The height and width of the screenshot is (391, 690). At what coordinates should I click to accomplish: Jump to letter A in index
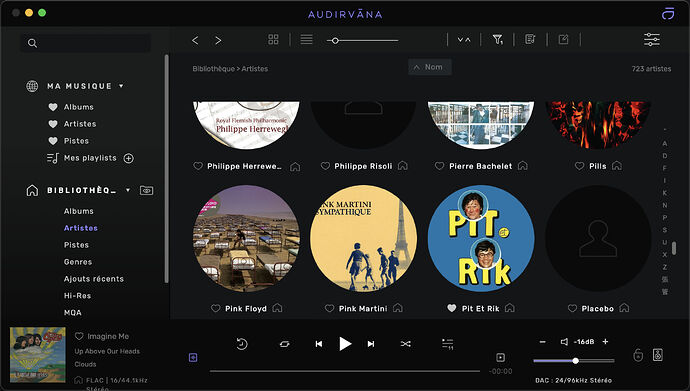tap(664, 144)
